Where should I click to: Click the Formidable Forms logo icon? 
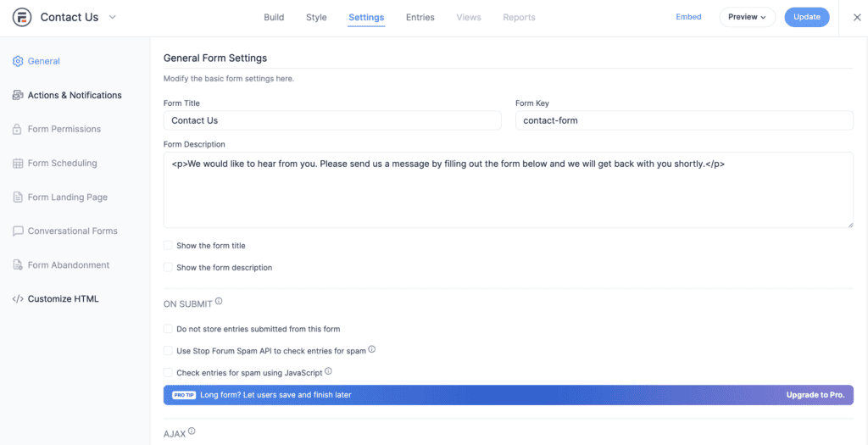22,17
